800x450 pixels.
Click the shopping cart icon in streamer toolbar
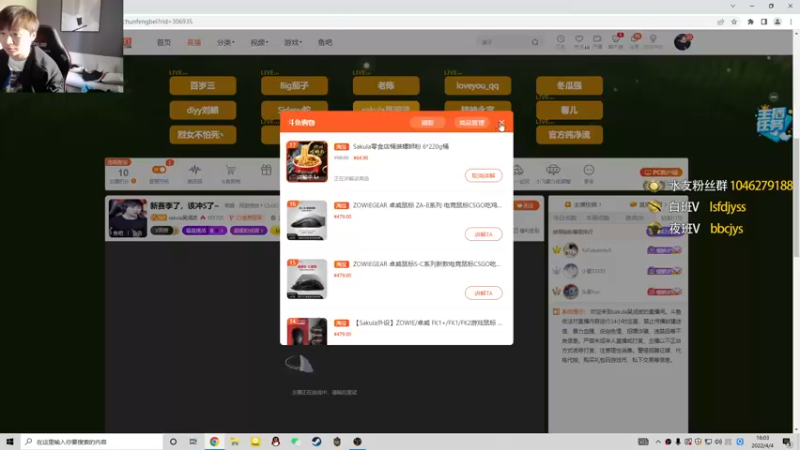(231, 170)
